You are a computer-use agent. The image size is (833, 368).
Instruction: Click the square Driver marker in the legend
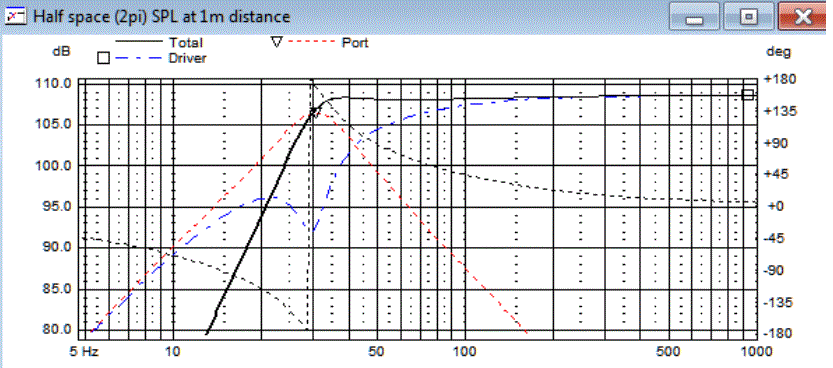[x=104, y=58]
